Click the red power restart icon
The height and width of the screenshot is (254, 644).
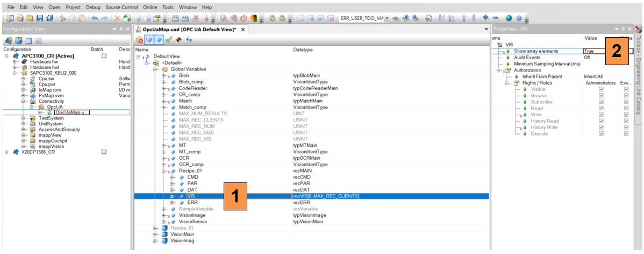point(244,18)
